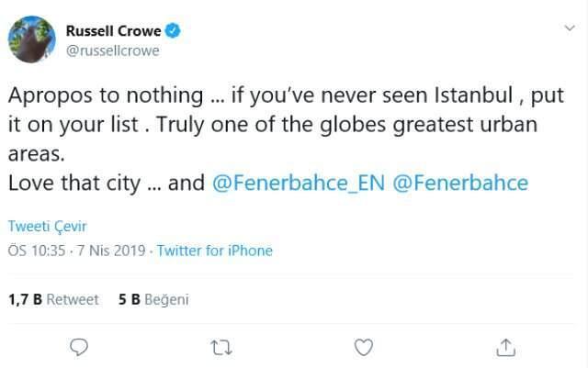The height and width of the screenshot is (368, 588).
Task: Translate the tweet via Tweeti Çevir
Action: pos(47,227)
